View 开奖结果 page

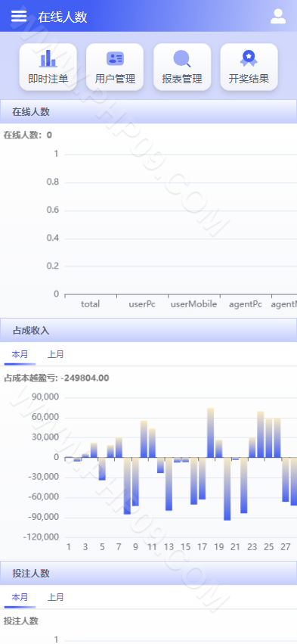249,67
